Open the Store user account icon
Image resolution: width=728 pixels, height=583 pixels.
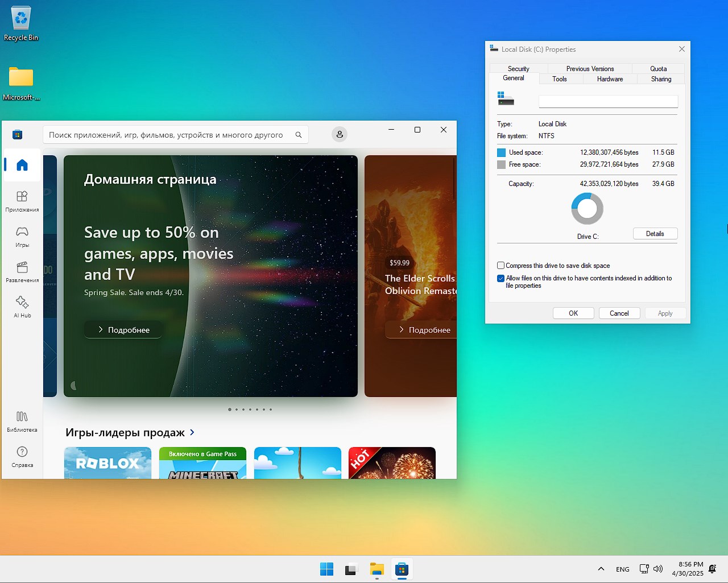340,134
